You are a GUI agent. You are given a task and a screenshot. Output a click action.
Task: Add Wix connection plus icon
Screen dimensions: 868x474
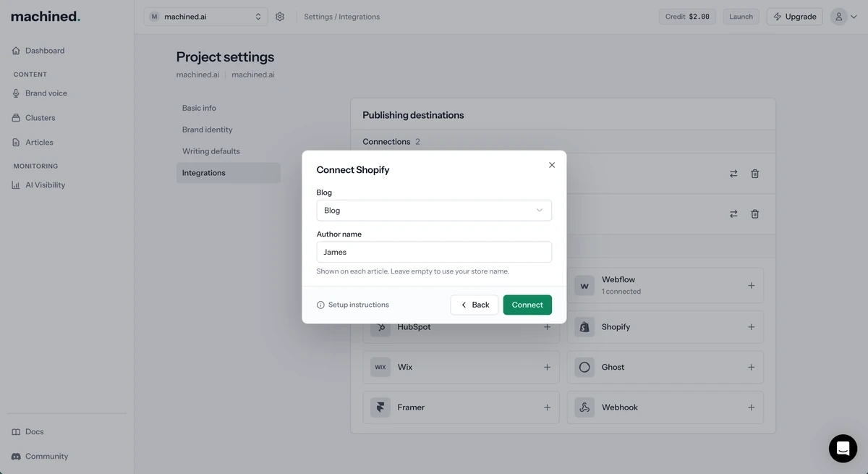(x=547, y=368)
